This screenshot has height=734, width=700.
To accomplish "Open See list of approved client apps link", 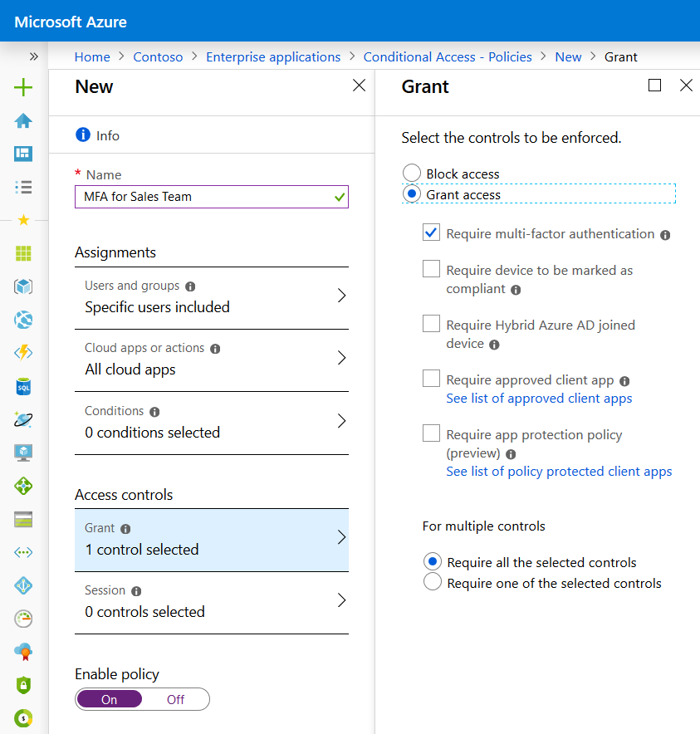I will click(539, 399).
